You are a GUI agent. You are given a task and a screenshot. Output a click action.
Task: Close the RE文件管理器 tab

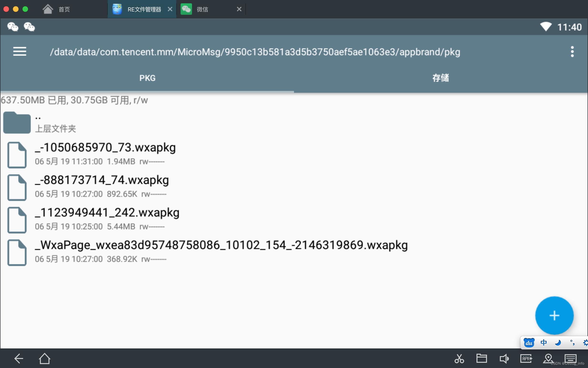pyautogui.click(x=170, y=9)
